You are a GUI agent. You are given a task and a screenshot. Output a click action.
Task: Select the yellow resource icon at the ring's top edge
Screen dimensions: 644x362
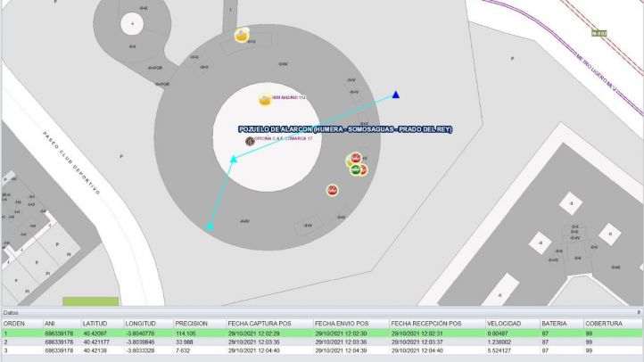point(242,36)
